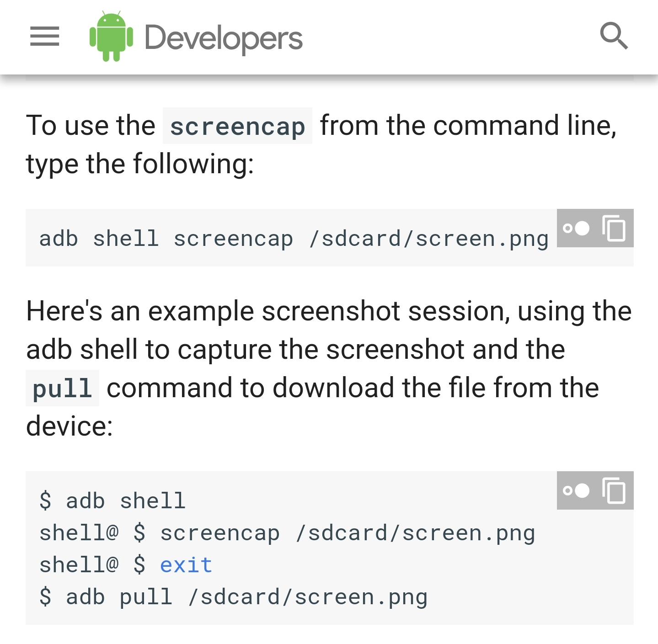Click the 'shell@ $ screencap /sdcard/screen.png' line
This screenshot has width=658, height=644.
coord(287,533)
